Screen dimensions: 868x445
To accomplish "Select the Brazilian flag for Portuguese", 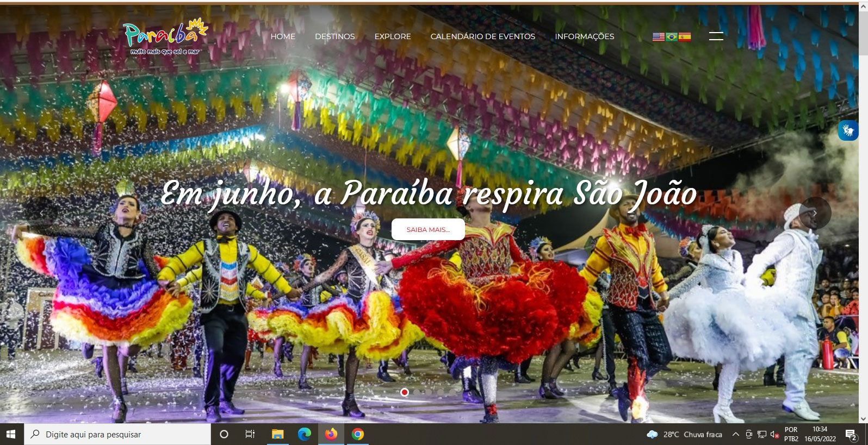I will tap(672, 37).
